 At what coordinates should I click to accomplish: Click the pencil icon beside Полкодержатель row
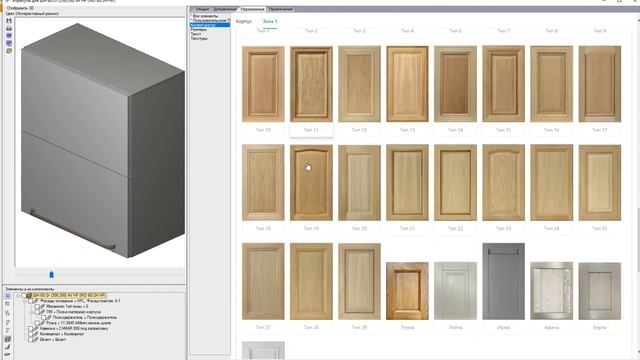click(x=49, y=317)
